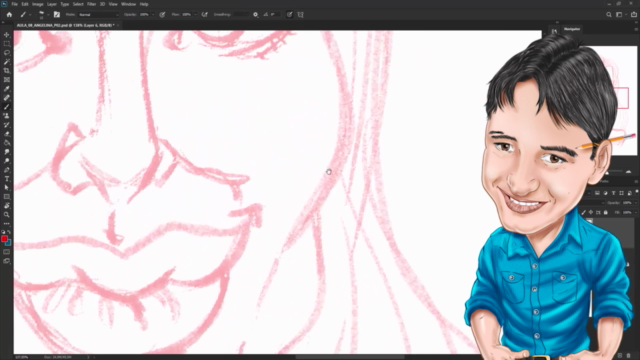
Task: Open the File menu
Action: pos(14,4)
